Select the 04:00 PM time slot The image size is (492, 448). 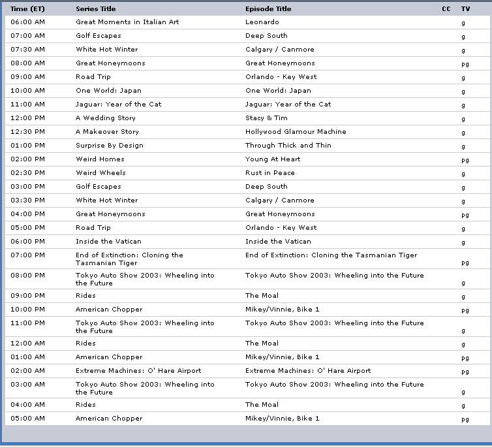27,214
